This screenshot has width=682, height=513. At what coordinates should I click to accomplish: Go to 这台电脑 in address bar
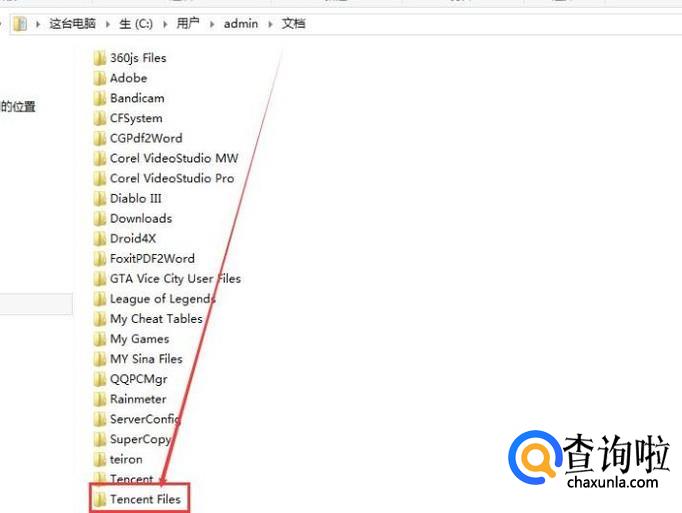click(x=72, y=23)
